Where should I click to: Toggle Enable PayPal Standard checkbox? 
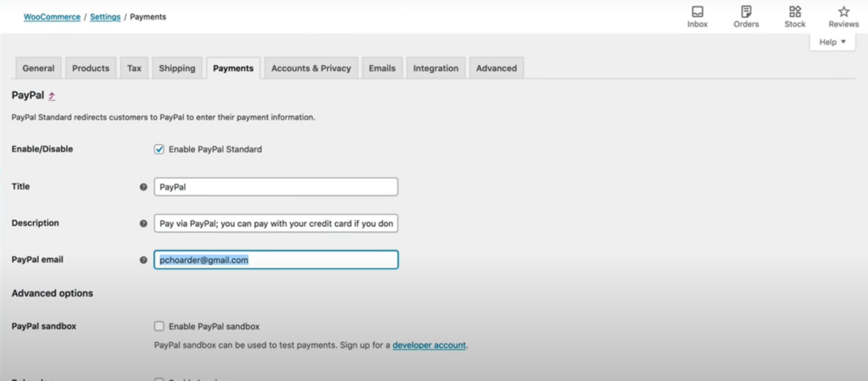click(x=159, y=149)
